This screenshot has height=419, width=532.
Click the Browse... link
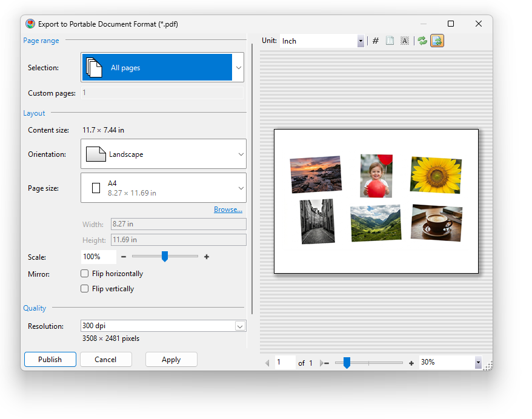pyautogui.click(x=228, y=209)
